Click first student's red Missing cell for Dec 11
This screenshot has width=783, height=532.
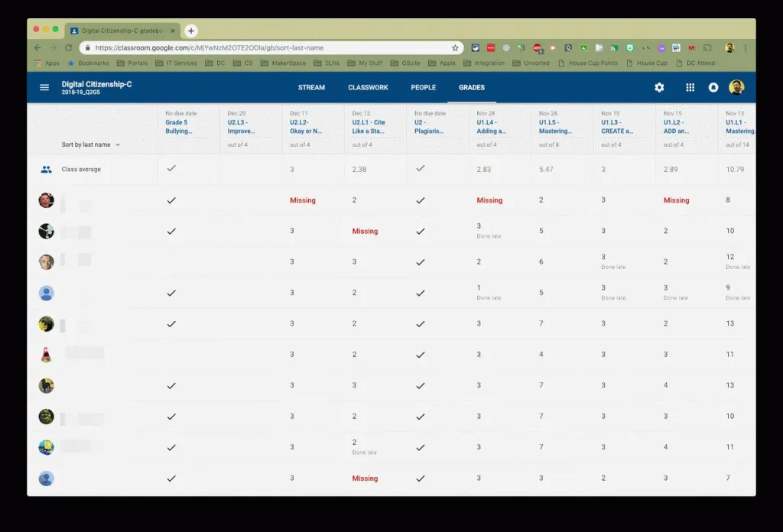click(303, 200)
